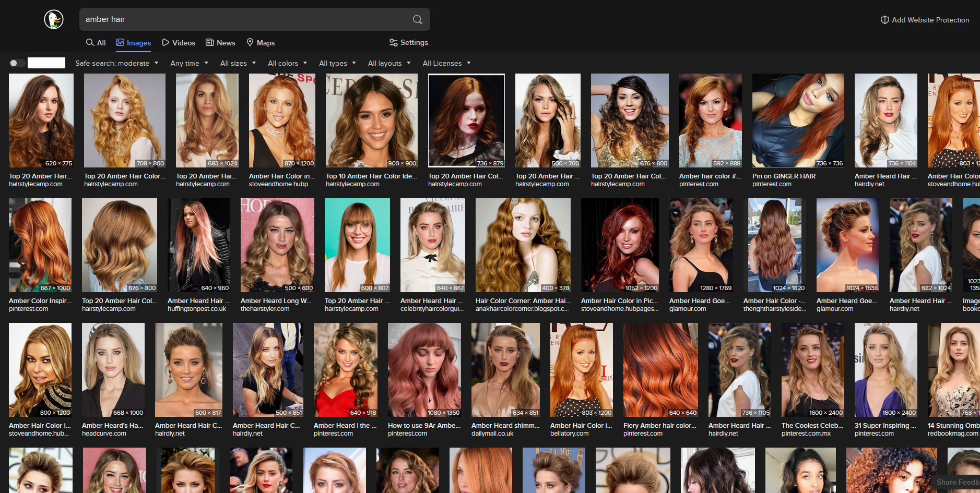Click the Share Feedback button
The width and height of the screenshot is (980, 493).
coord(957,482)
